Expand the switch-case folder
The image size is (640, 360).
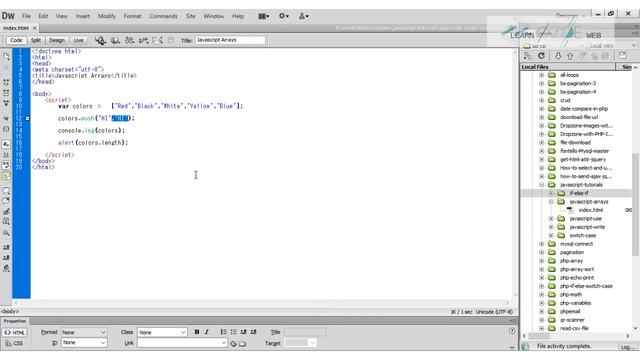[x=551, y=236]
